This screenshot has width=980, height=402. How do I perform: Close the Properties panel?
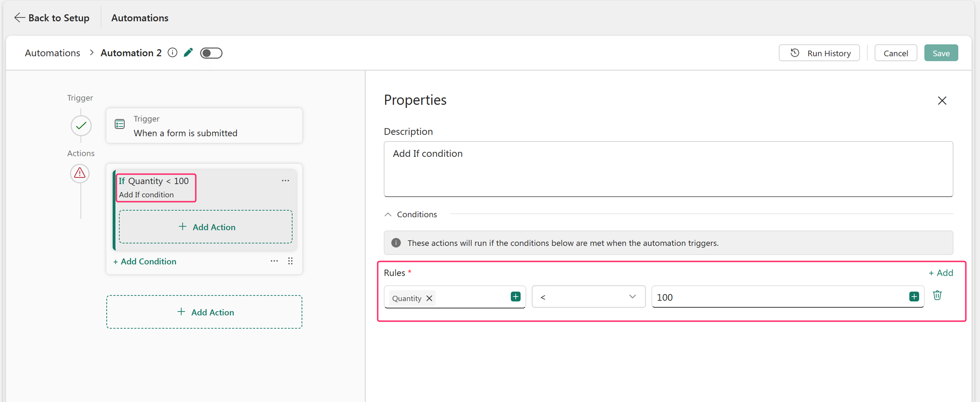click(942, 101)
